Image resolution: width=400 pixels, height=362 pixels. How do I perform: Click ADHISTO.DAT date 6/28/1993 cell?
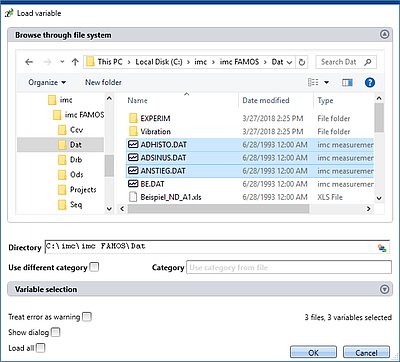(275, 145)
